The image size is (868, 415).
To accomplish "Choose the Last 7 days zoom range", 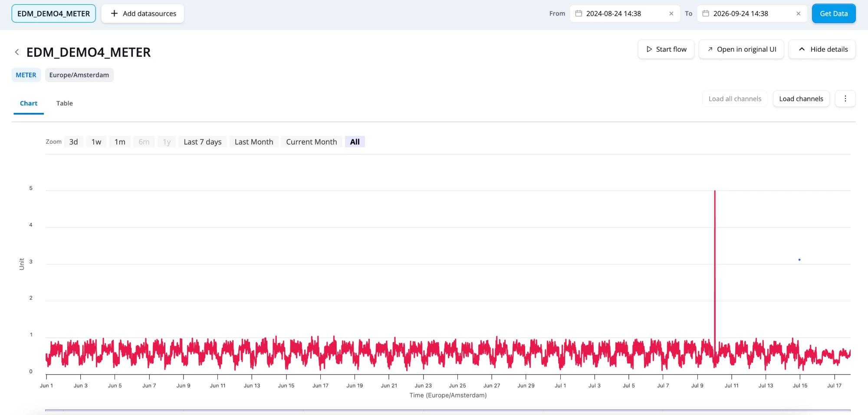I will 202,142.
